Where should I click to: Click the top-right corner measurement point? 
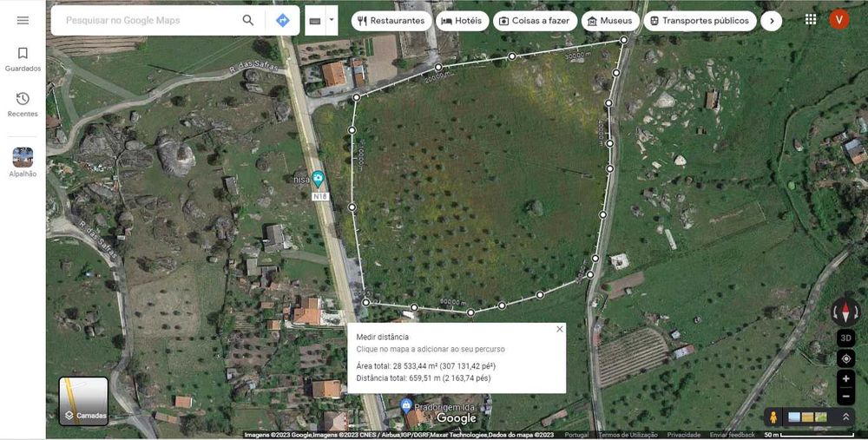(x=624, y=40)
